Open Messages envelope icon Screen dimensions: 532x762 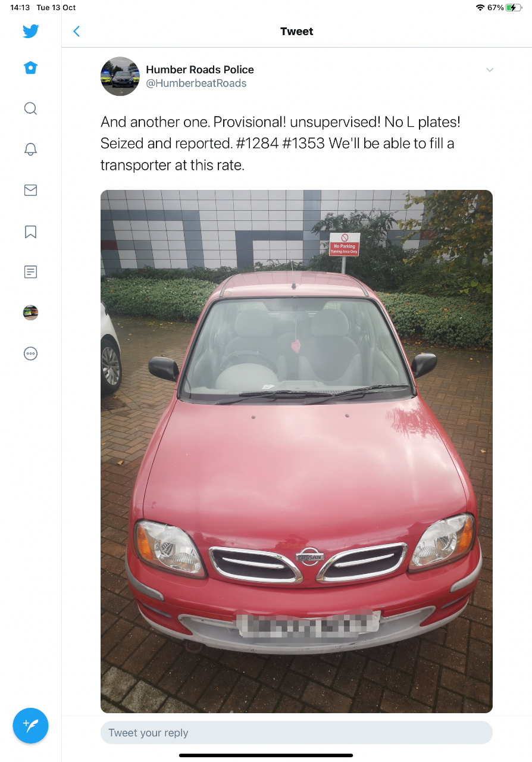(x=31, y=190)
